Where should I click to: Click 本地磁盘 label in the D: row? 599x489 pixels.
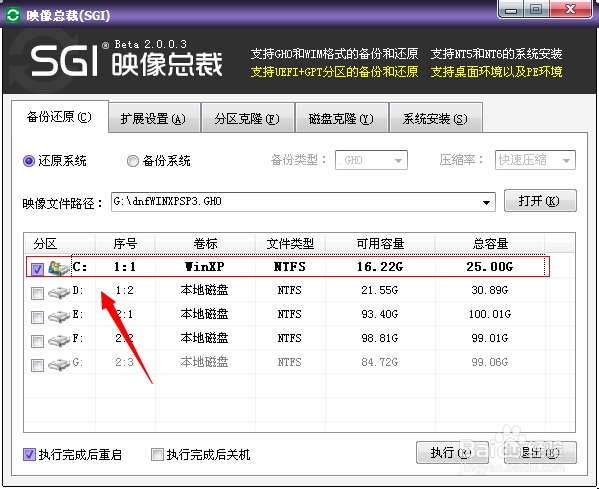tap(204, 290)
